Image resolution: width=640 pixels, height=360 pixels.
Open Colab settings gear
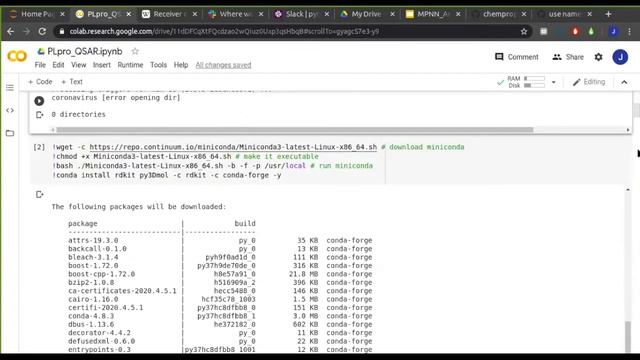(x=598, y=57)
